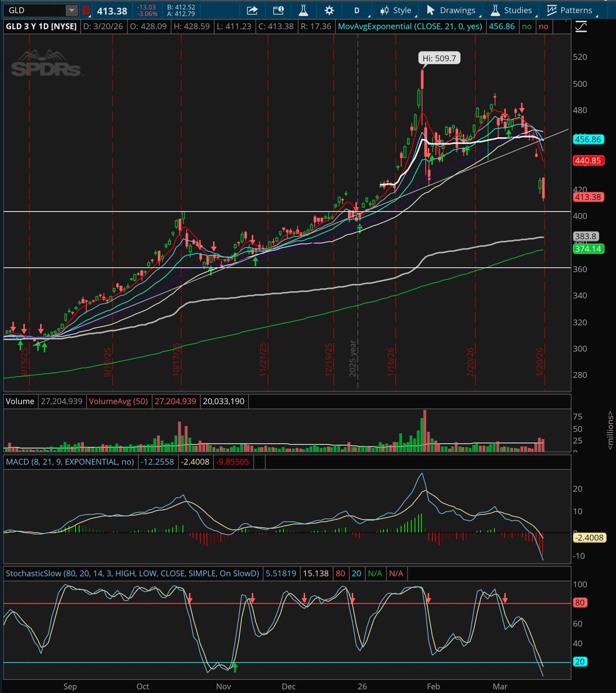Click the green N/A stochastic value

375,573
